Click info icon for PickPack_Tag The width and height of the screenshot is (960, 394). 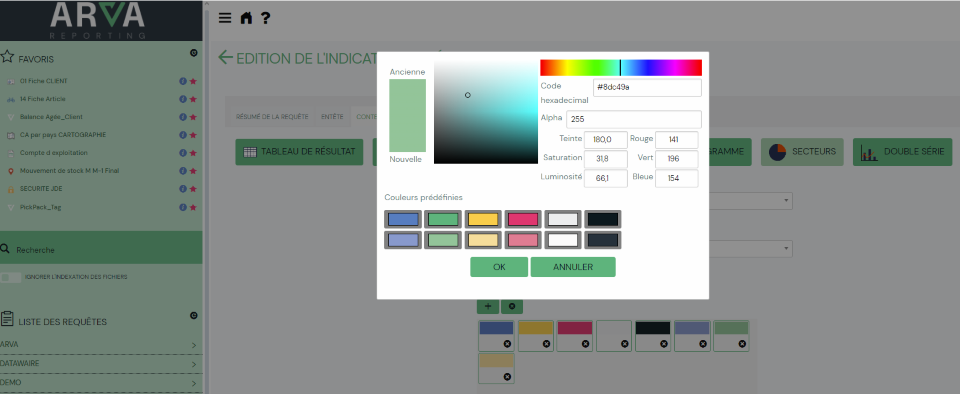(182, 207)
